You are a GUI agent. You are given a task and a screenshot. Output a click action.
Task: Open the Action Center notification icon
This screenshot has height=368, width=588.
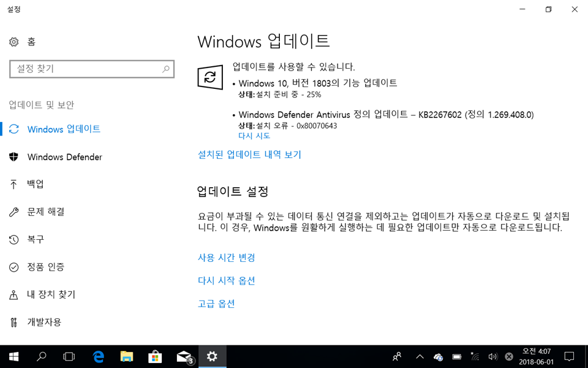pos(569,356)
